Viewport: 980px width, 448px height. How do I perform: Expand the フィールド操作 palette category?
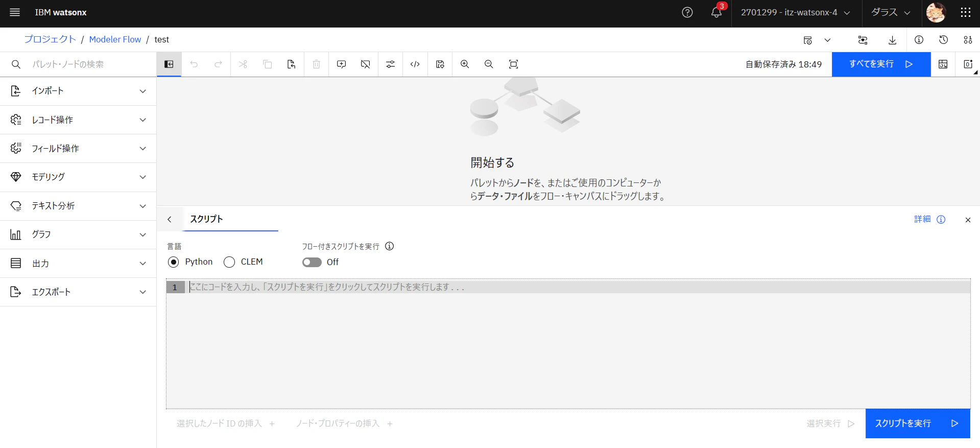78,149
